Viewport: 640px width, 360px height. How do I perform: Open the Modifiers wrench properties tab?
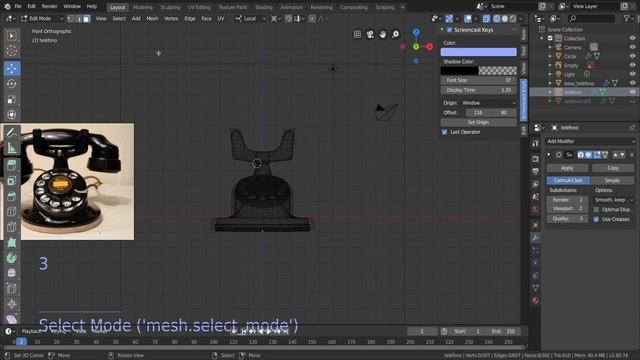[x=535, y=238]
